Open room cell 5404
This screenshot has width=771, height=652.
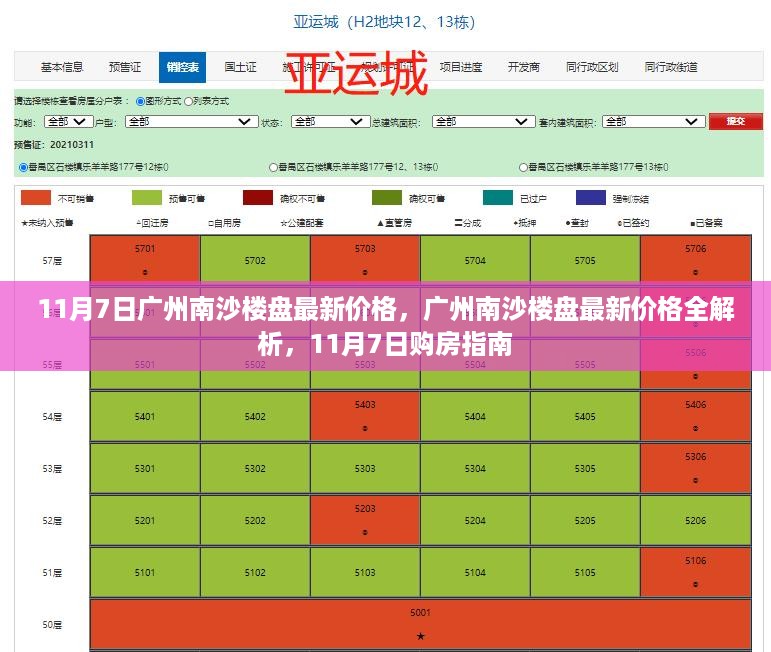(x=475, y=416)
